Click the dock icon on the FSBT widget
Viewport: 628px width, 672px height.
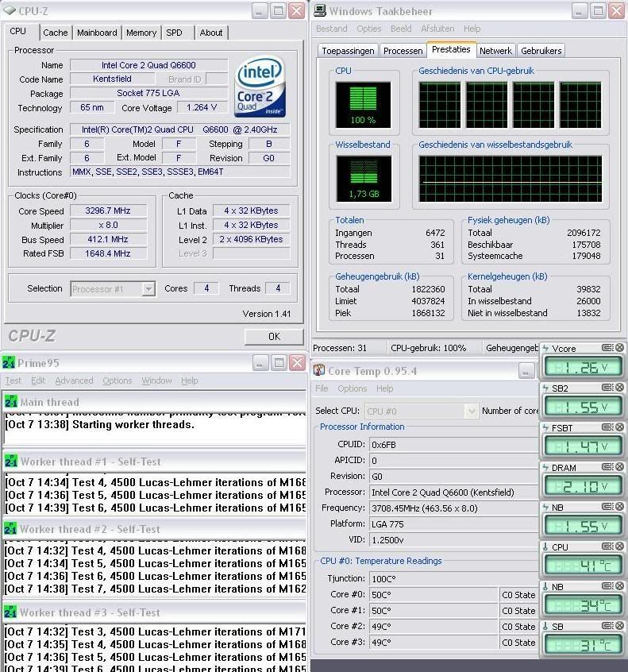pos(607,427)
